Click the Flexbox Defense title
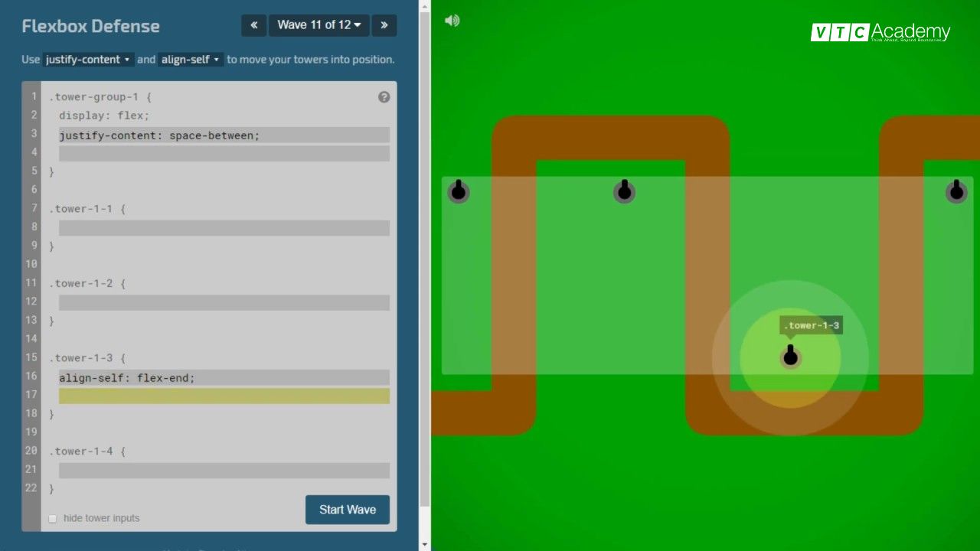Viewport: 980px width, 551px height. tap(90, 25)
